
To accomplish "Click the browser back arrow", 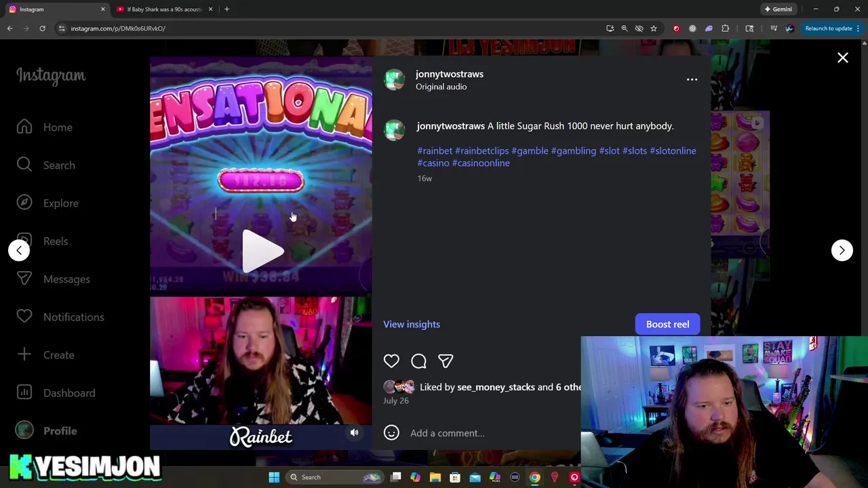I will coord(10,28).
